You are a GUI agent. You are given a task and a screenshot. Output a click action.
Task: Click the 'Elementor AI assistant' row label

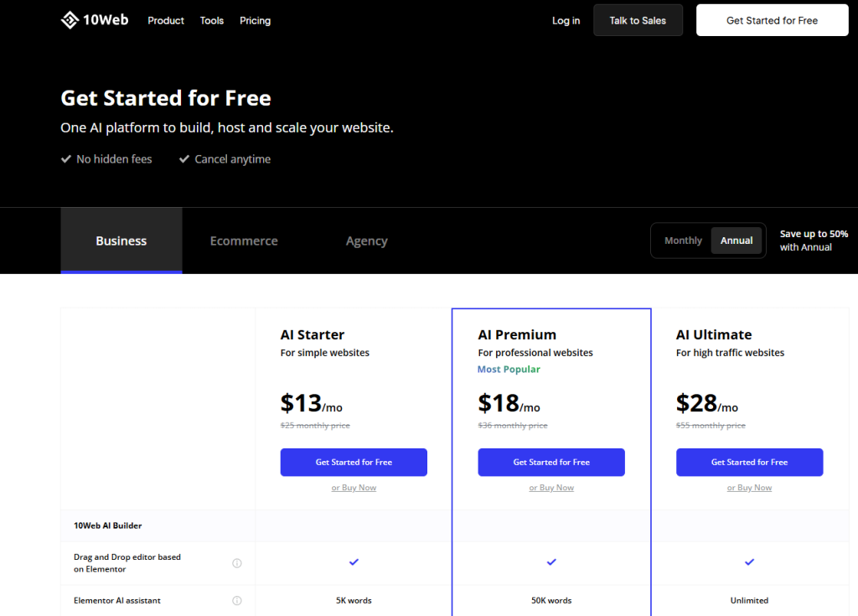[117, 601]
